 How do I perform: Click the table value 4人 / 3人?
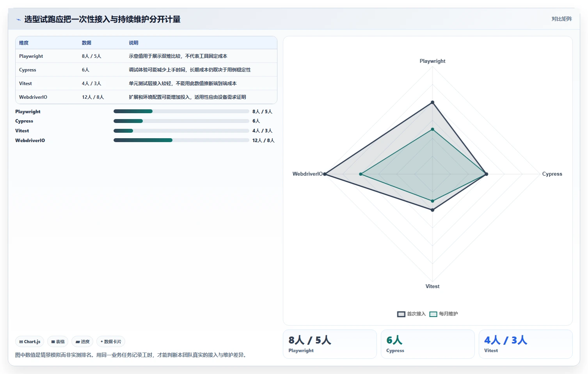coord(92,84)
